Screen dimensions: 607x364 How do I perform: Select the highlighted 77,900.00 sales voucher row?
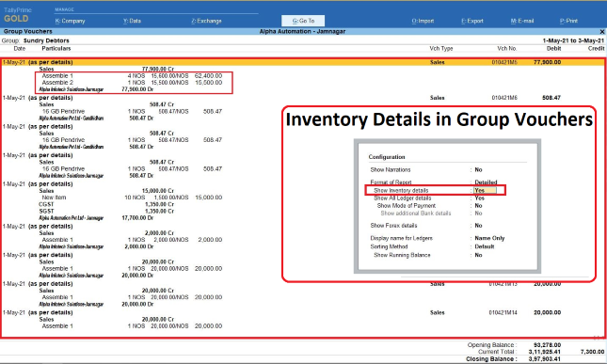click(x=303, y=62)
